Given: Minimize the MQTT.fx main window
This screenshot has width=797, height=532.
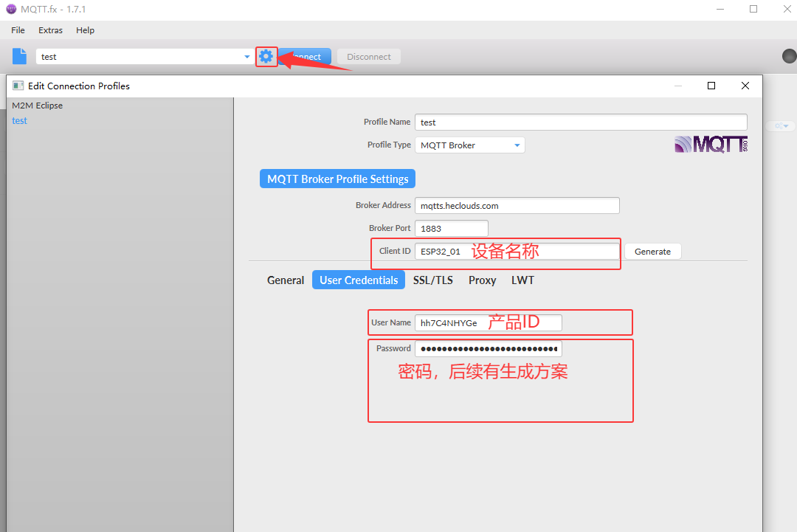Looking at the screenshot, I should click(720, 9).
